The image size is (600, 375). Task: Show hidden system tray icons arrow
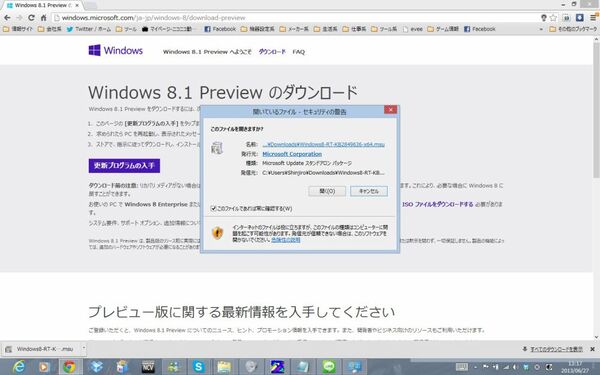coord(475,367)
